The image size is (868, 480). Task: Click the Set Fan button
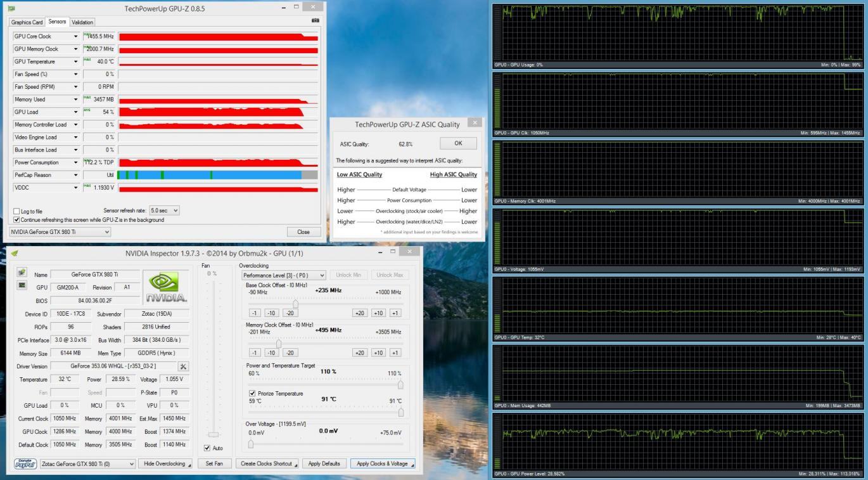click(214, 464)
